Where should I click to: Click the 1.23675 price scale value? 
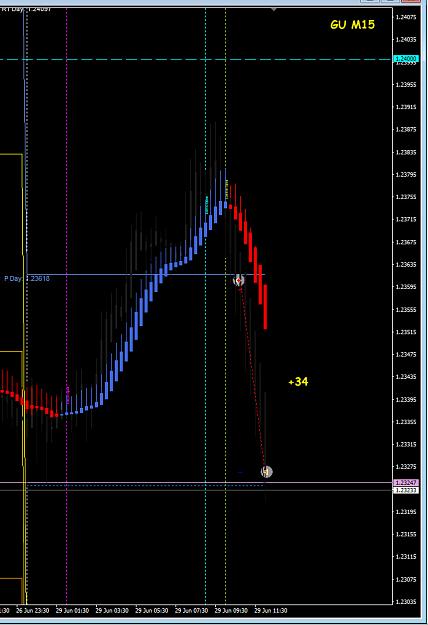point(406,242)
